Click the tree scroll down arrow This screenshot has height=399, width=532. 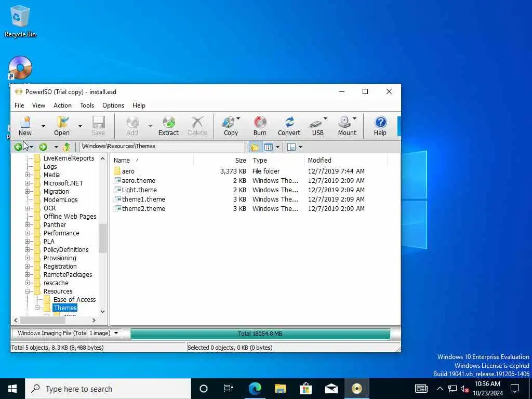tap(103, 312)
